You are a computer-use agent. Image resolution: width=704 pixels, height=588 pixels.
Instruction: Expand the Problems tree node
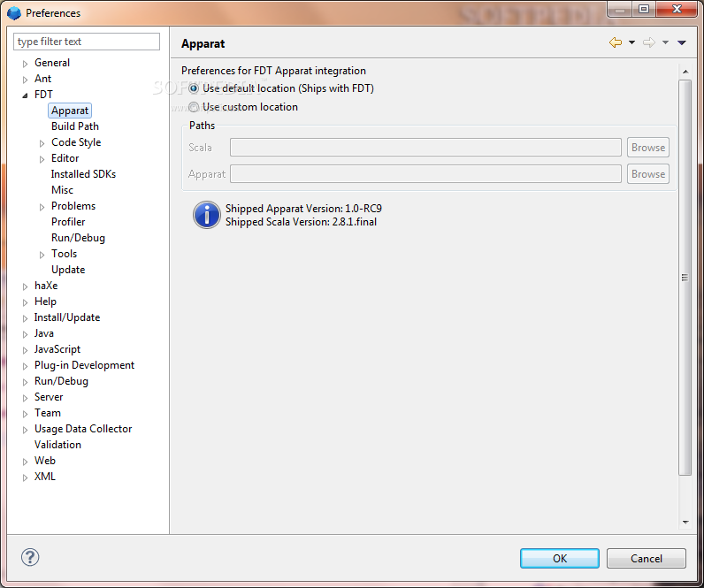tap(42, 207)
